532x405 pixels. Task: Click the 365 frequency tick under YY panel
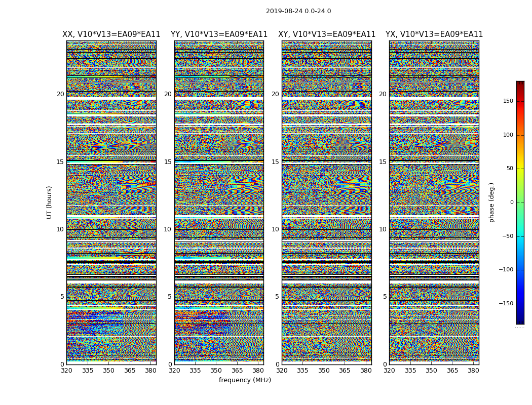pyautogui.click(x=237, y=371)
